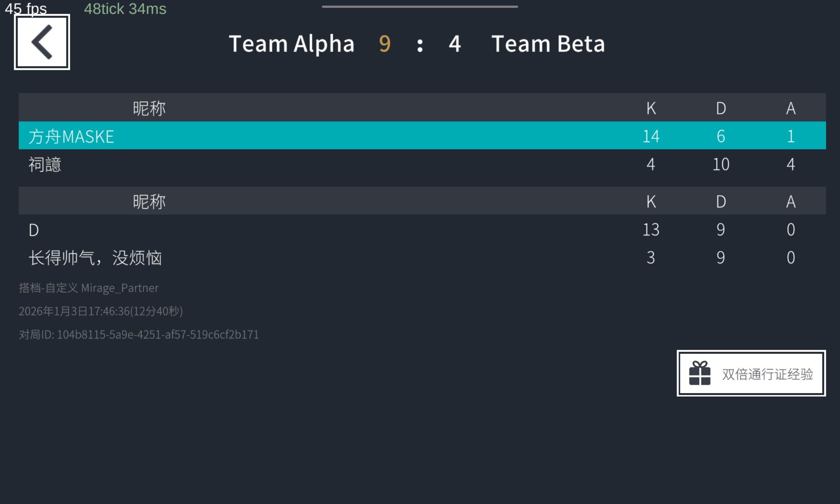The height and width of the screenshot is (504, 840).
Task: Click the back arrow icon
Action: pyautogui.click(x=42, y=42)
